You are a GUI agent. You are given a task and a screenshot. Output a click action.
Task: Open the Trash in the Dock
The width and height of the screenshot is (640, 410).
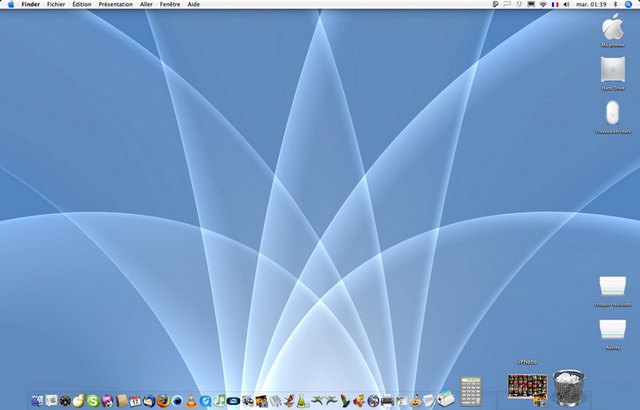569,388
